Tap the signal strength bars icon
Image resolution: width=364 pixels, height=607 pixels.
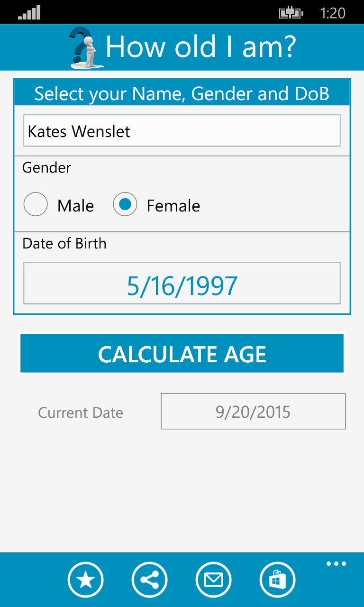point(29,13)
